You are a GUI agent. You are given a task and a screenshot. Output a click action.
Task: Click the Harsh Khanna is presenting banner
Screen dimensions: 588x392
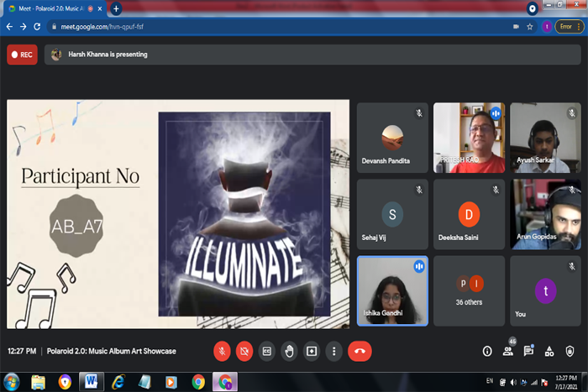tap(312, 55)
